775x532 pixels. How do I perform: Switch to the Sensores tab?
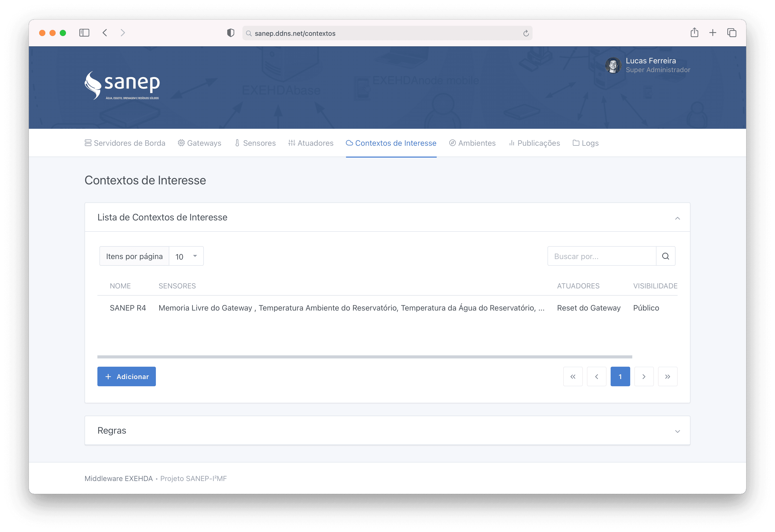pos(255,143)
